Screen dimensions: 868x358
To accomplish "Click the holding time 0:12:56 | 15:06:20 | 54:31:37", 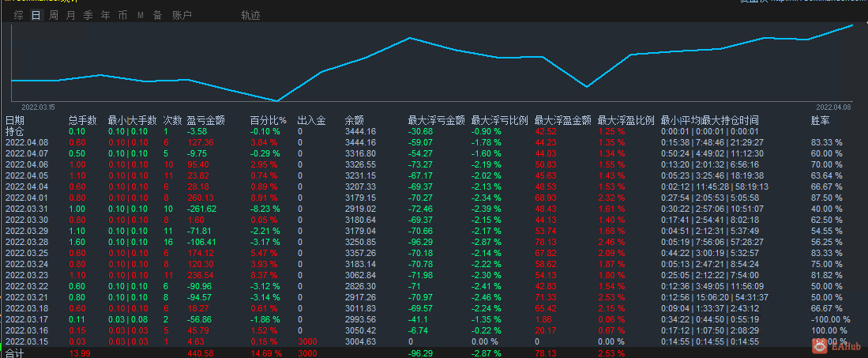I will pyautogui.click(x=715, y=298).
